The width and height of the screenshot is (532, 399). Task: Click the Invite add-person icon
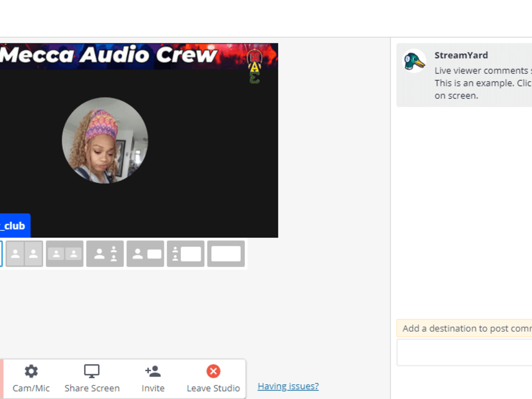pos(153,371)
